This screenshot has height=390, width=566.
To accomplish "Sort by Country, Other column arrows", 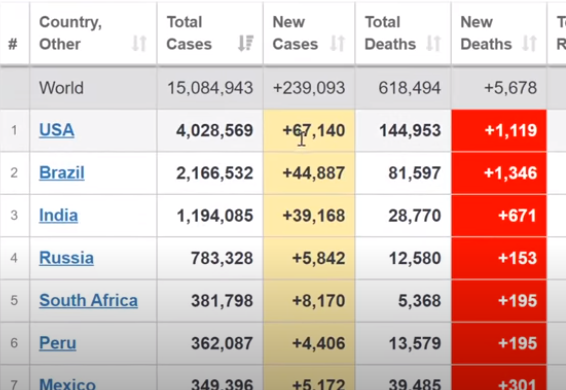I will pos(139,44).
